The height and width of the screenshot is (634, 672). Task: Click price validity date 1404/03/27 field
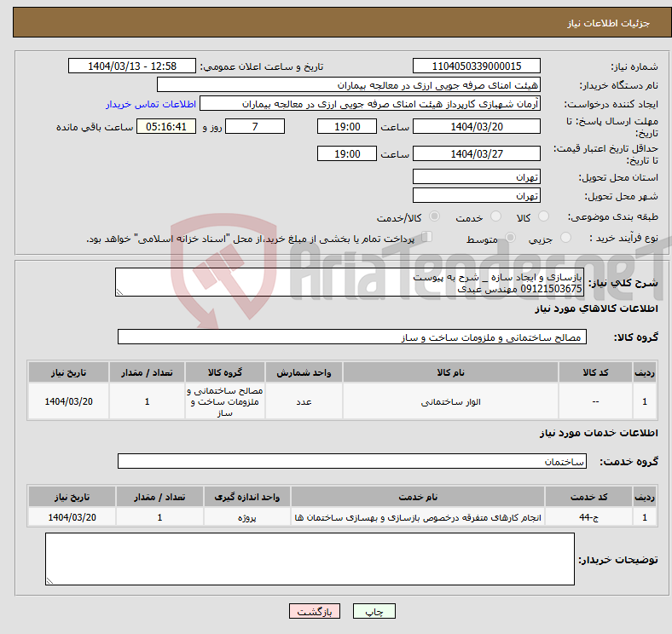coord(476,153)
